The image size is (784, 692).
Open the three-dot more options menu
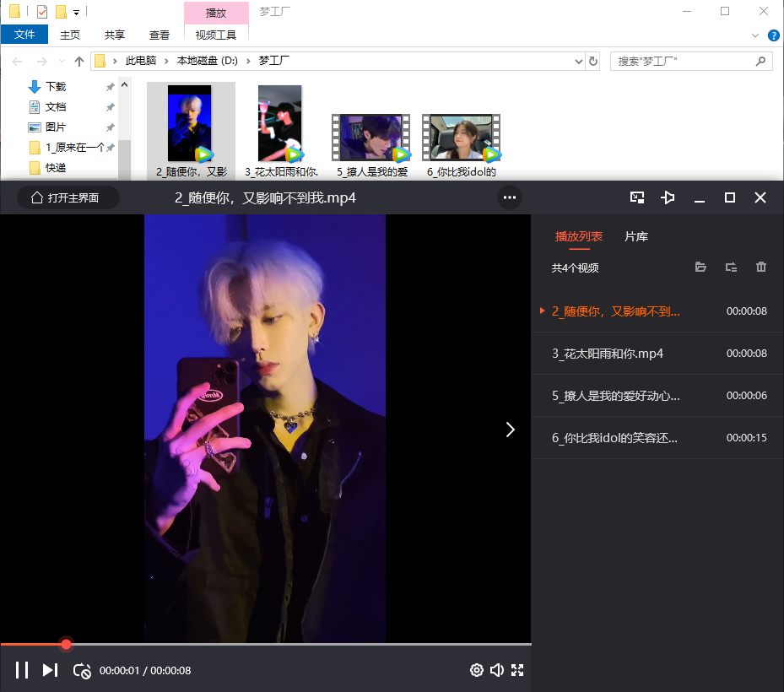[x=510, y=197]
